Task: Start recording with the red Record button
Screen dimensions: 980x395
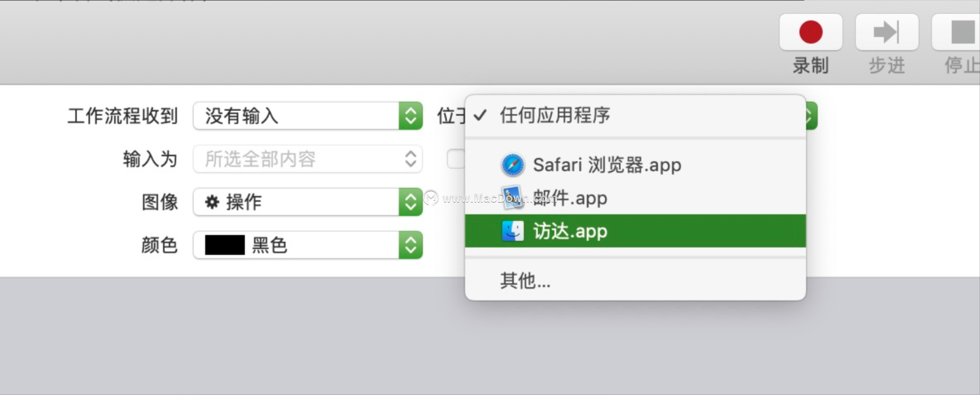Action: click(x=811, y=32)
